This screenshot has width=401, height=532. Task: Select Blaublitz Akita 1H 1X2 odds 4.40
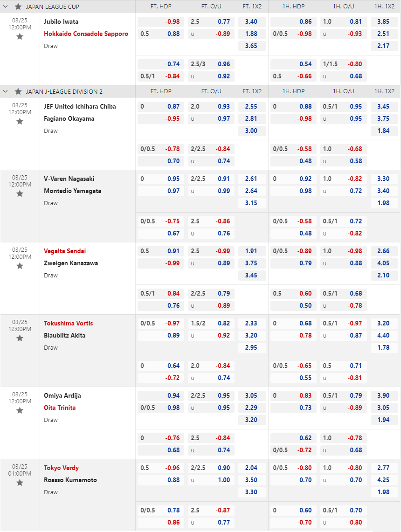(x=384, y=335)
